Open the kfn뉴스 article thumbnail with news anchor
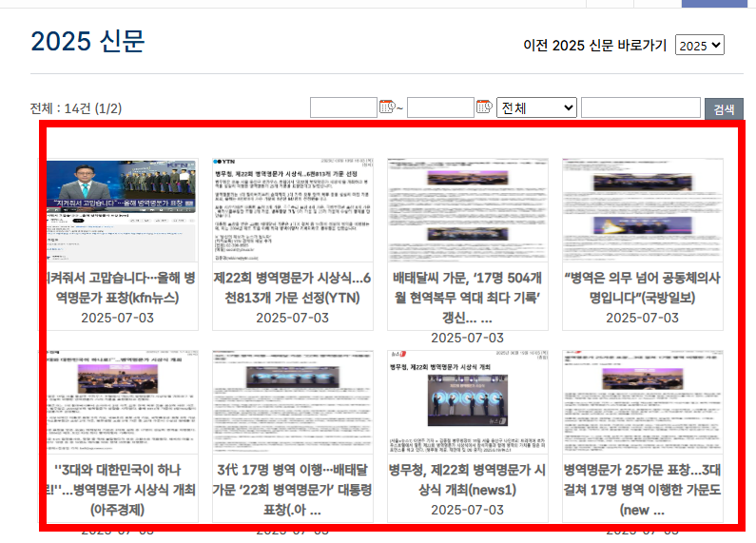 [x=121, y=210]
